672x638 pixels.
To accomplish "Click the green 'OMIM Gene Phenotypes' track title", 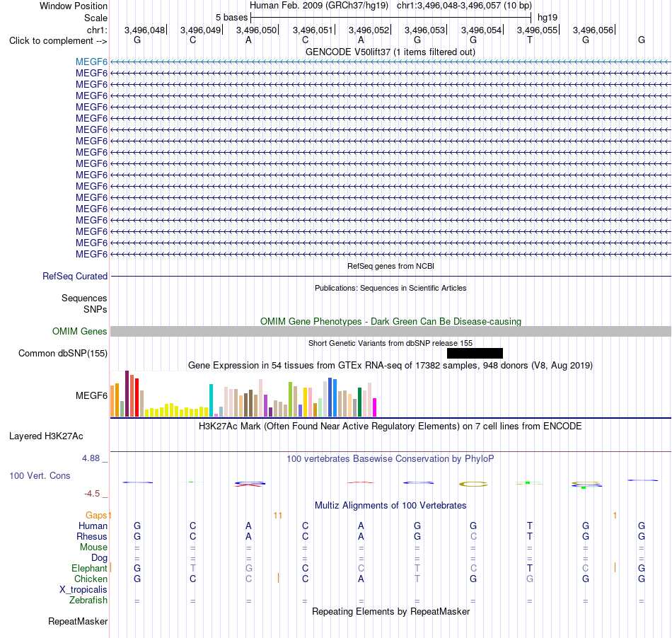I will click(390, 321).
